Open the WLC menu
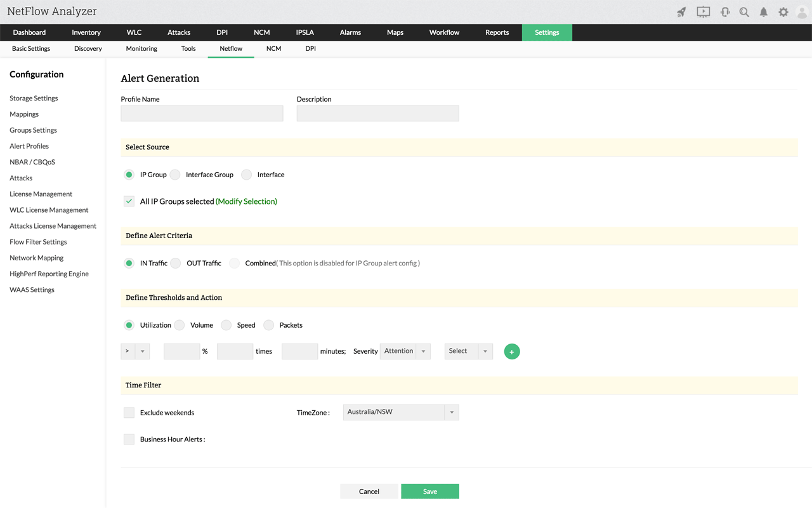Screen dimensions: 812x508 click(134, 32)
